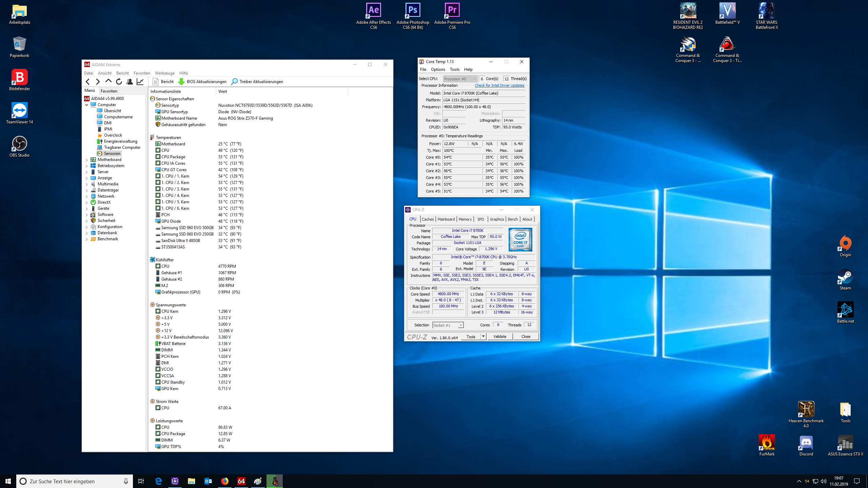The image size is (868, 488).
Task: Open the Heaven Benchmark 4.0 icon
Action: tap(806, 414)
